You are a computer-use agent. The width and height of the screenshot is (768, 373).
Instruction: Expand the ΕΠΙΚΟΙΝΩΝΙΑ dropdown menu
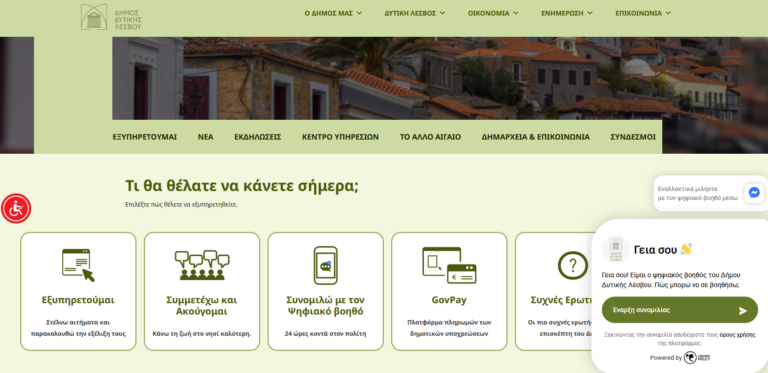click(643, 13)
